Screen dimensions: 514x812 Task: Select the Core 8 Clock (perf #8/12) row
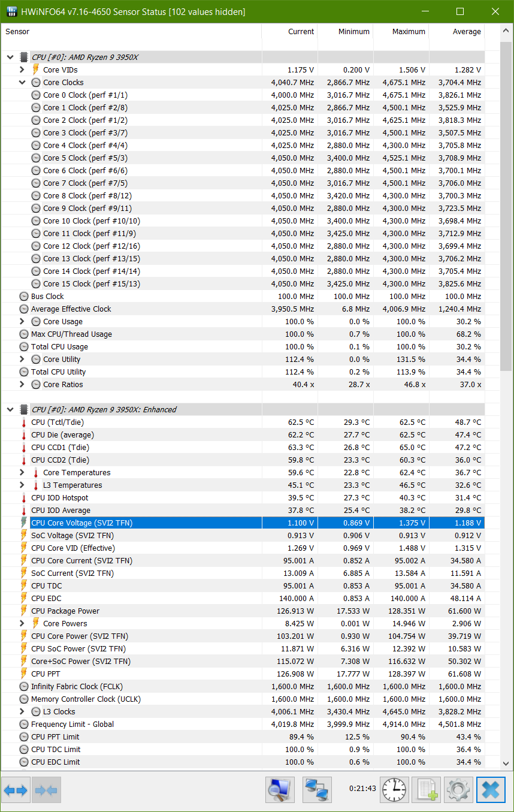coord(243,196)
